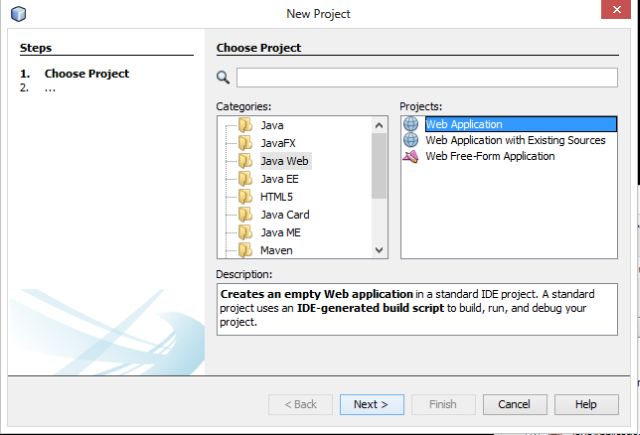Select the Java category
This screenshot has height=435, width=640.
[272, 125]
